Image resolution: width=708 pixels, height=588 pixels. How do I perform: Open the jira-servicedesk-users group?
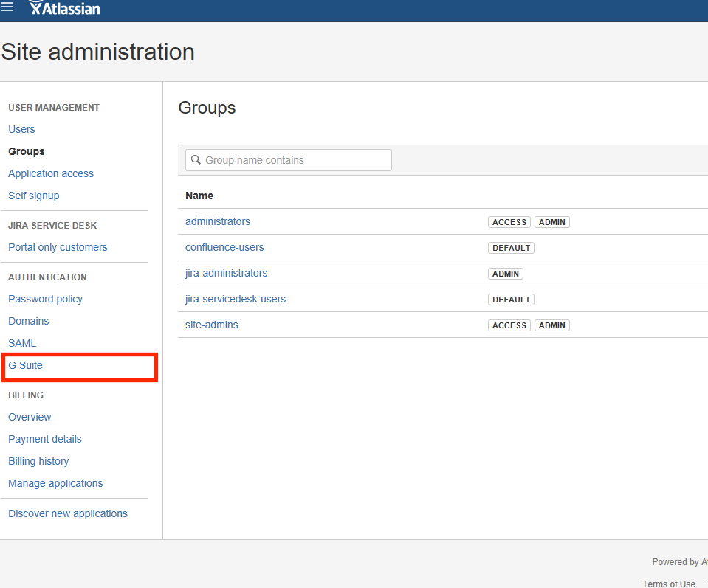236,299
